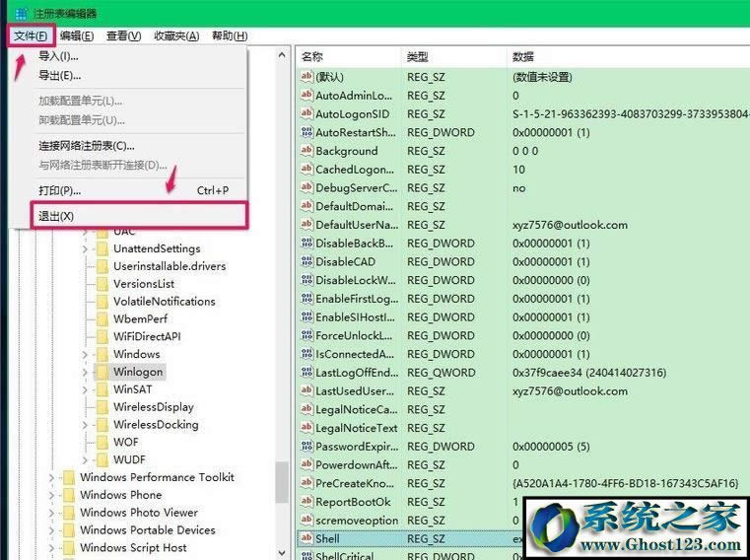Select the scremoveoption value name
The height and width of the screenshot is (560, 750).
coord(357,521)
